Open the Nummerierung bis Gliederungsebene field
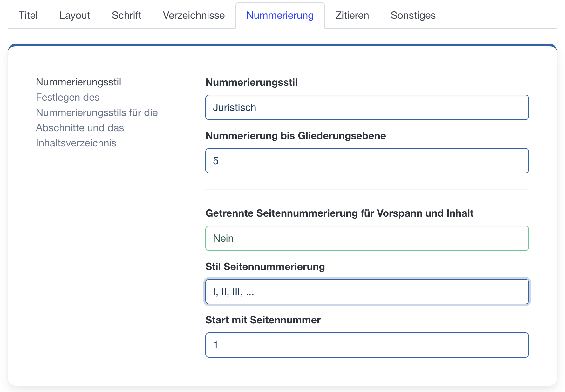The image size is (565, 392). click(x=367, y=161)
